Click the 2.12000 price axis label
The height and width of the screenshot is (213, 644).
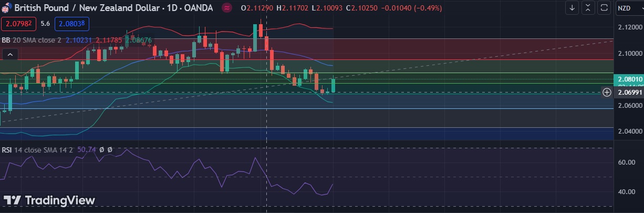(x=630, y=27)
